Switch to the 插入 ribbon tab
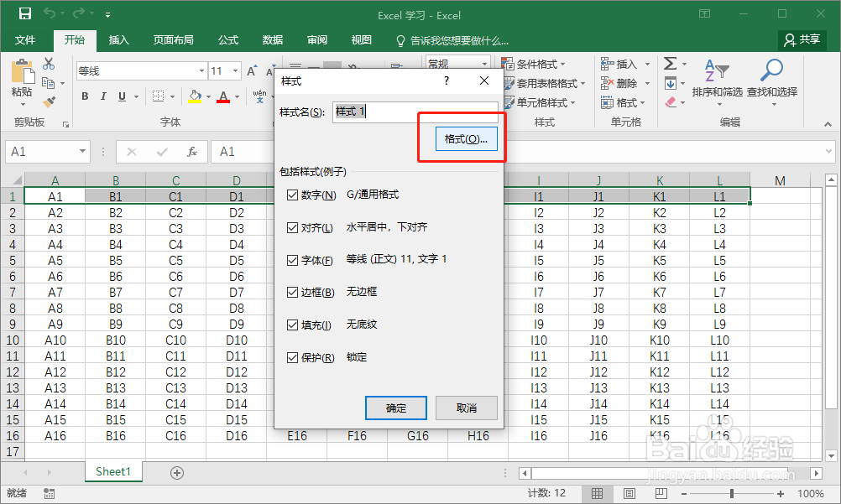Screen dimensions: 841x504 pyautogui.click(x=118, y=40)
